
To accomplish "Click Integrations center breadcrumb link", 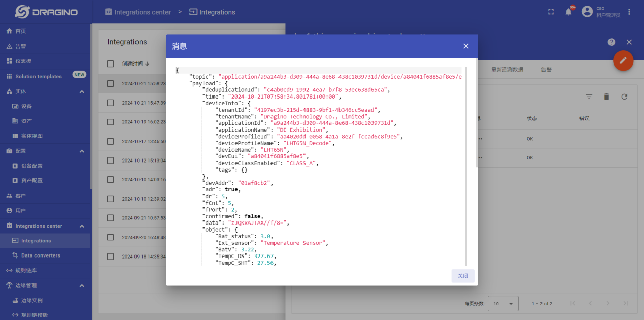I will 142,12.
